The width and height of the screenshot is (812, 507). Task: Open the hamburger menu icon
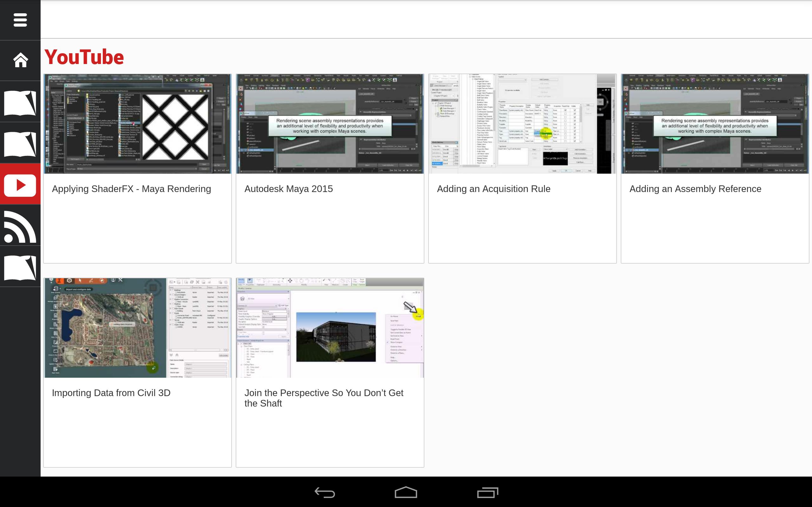click(x=20, y=20)
